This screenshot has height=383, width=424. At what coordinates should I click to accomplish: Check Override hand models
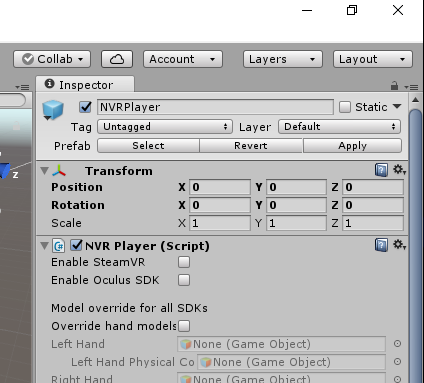184,326
